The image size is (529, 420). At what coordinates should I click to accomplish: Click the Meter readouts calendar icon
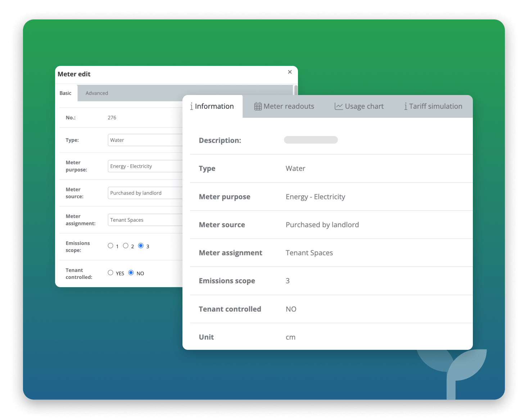point(258,107)
